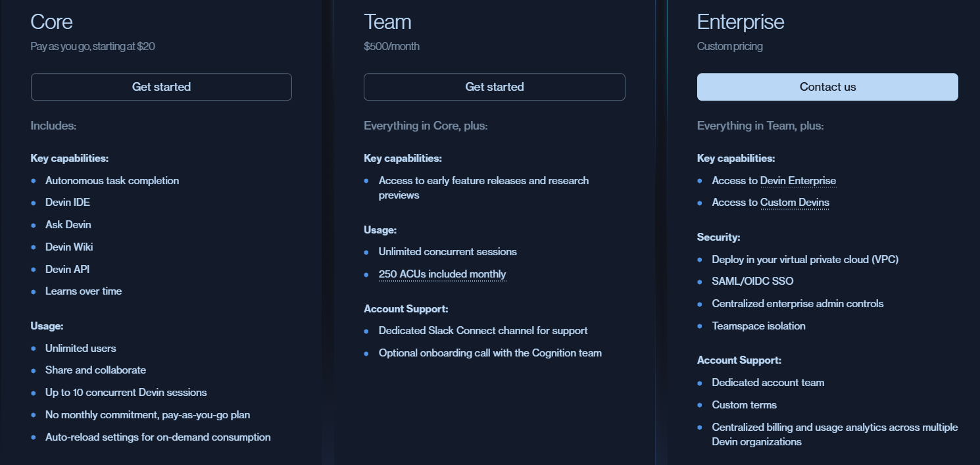Click the 250 ACUs included monthly link

click(x=442, y=274)
